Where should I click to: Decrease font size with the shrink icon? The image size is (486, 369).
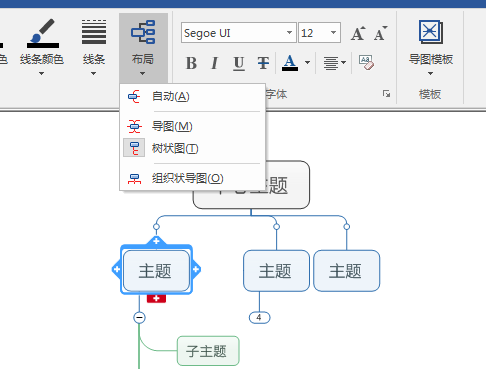380,33
